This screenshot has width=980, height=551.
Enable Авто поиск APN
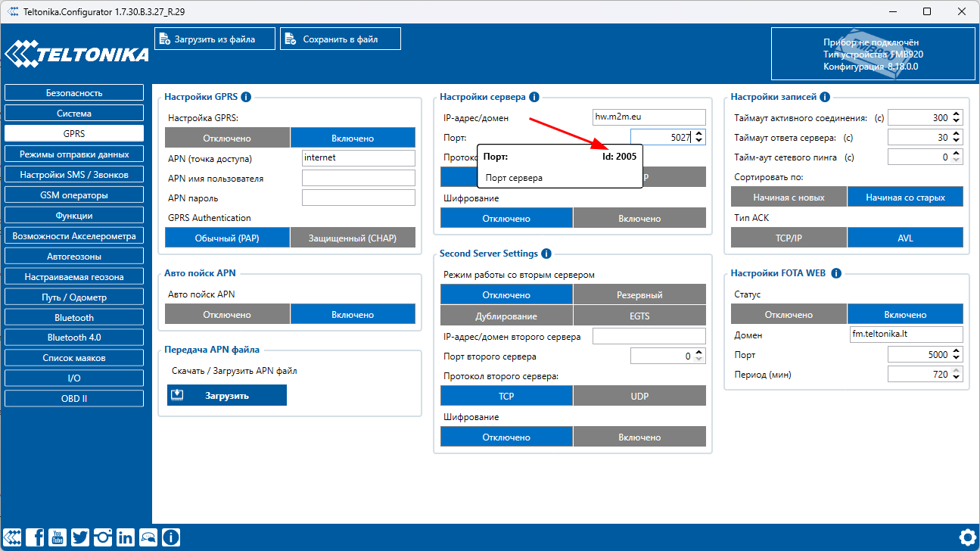point(353,314)
